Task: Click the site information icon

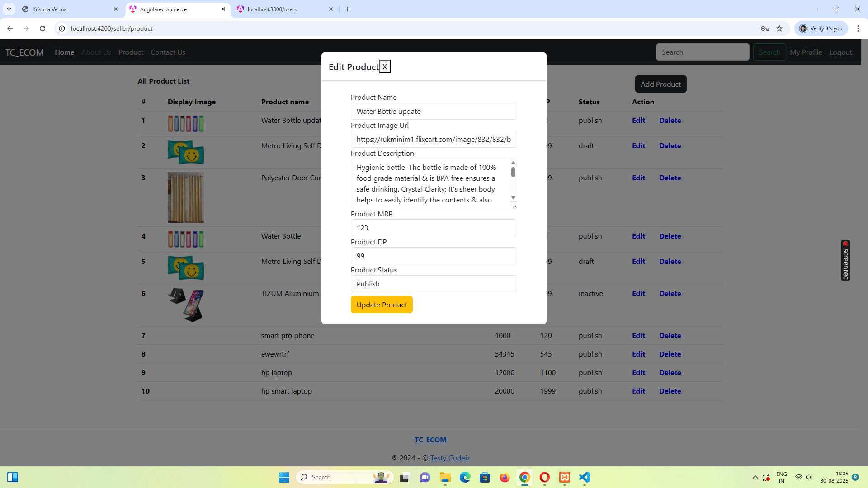Action: pyautogui.click(x=62, y=28)
